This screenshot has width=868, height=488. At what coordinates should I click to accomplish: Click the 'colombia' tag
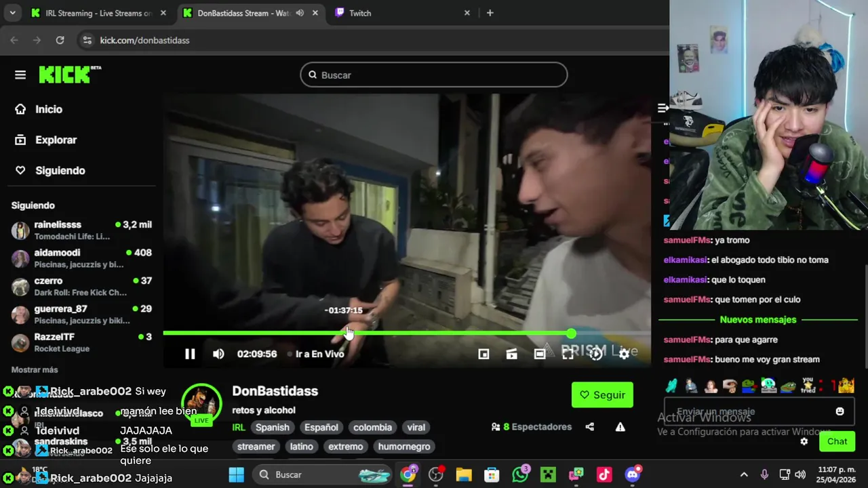pos(372,428)
